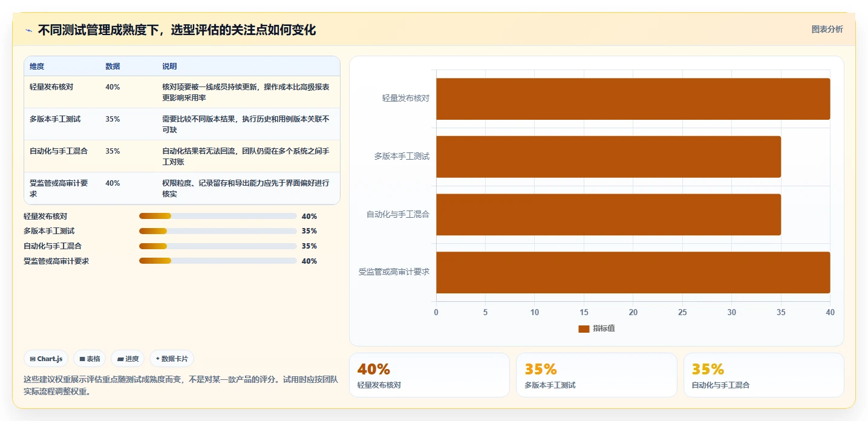The width and height of the screenshot is (868, 421).
Task: Click the 自动化与手工混合 bar in the chart
Action: coord(609,215)
